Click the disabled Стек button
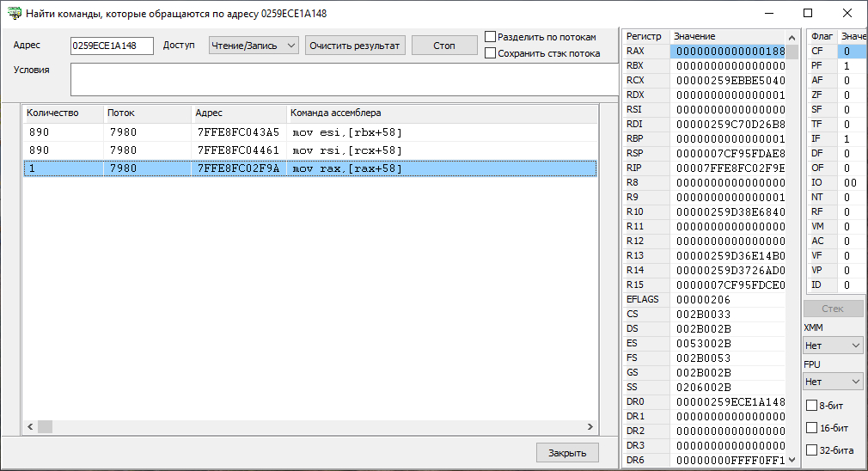868x471 pixels. pyautogui.click(x=833, y=309)
